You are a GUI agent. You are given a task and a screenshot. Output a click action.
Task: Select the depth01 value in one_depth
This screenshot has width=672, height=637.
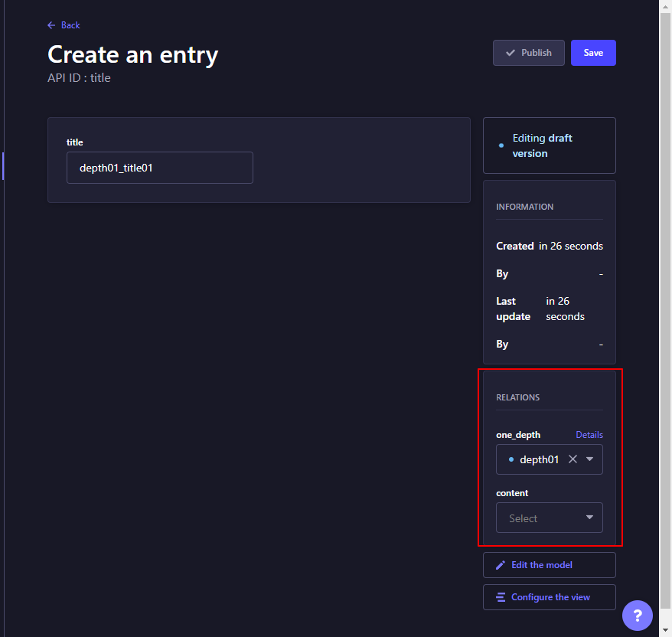click(x=539, y=459)
